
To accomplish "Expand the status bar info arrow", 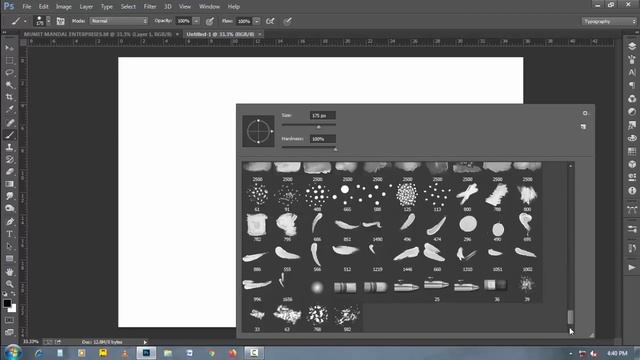I will pos(145,342).
